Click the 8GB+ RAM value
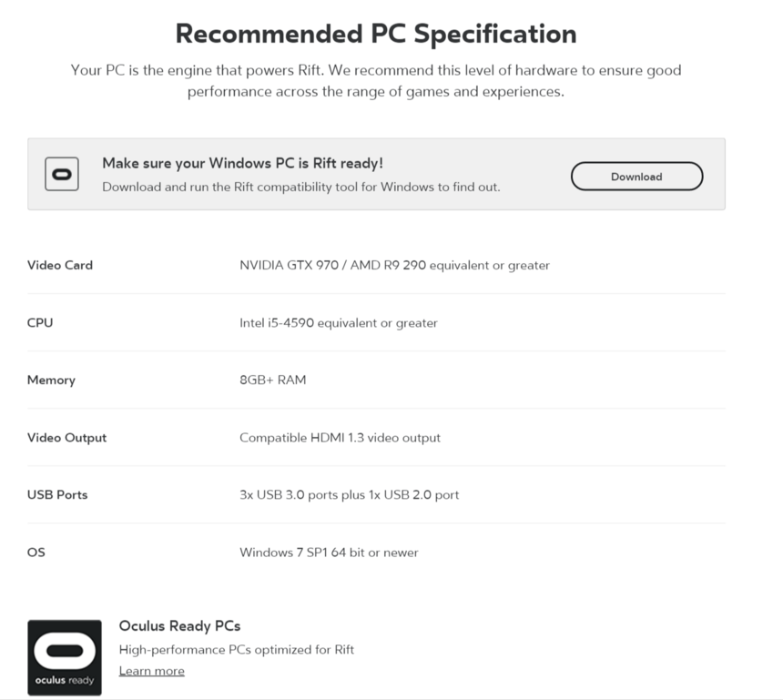 click(x=272, y=380)
